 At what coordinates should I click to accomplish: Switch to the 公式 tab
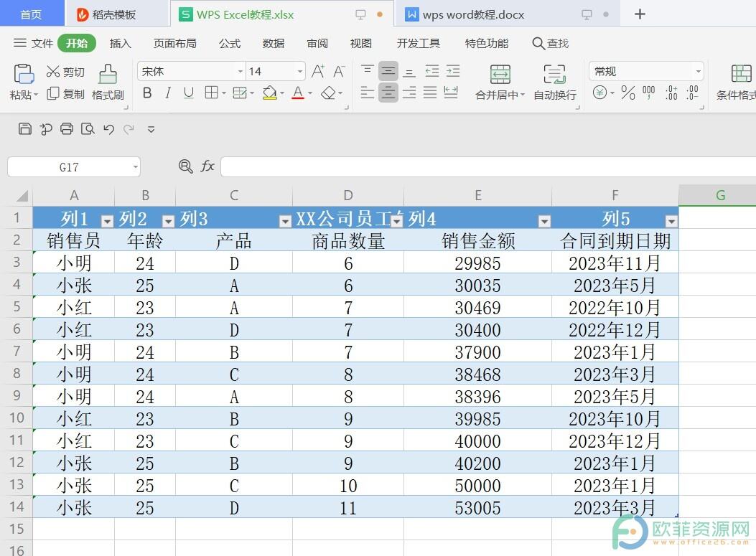230,43
